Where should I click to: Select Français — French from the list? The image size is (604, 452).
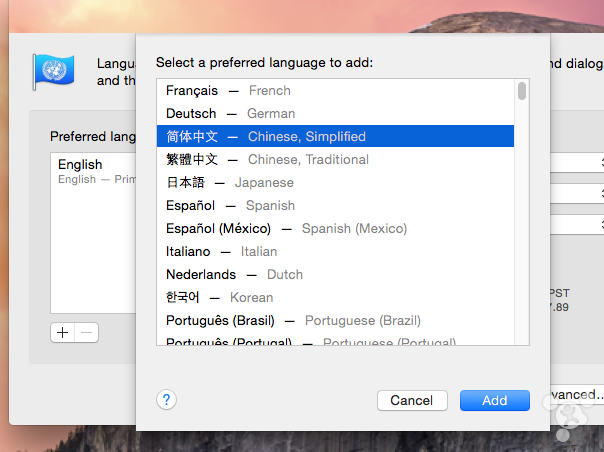228,91
